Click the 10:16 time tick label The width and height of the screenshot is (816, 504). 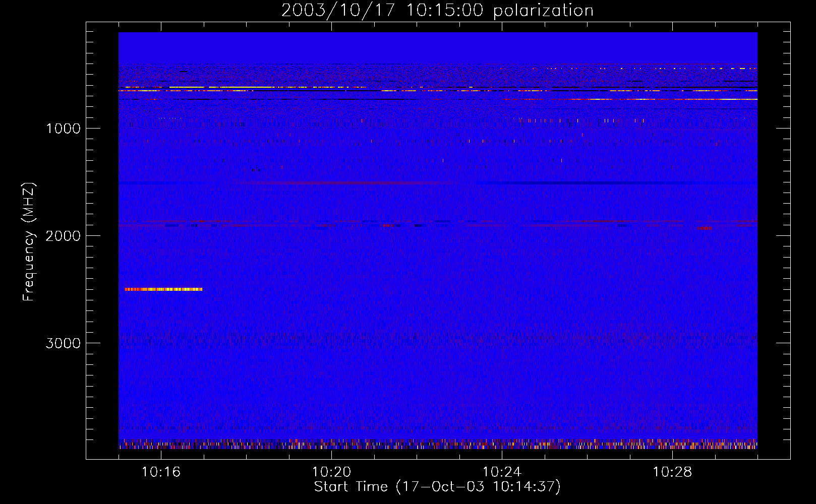161,472
